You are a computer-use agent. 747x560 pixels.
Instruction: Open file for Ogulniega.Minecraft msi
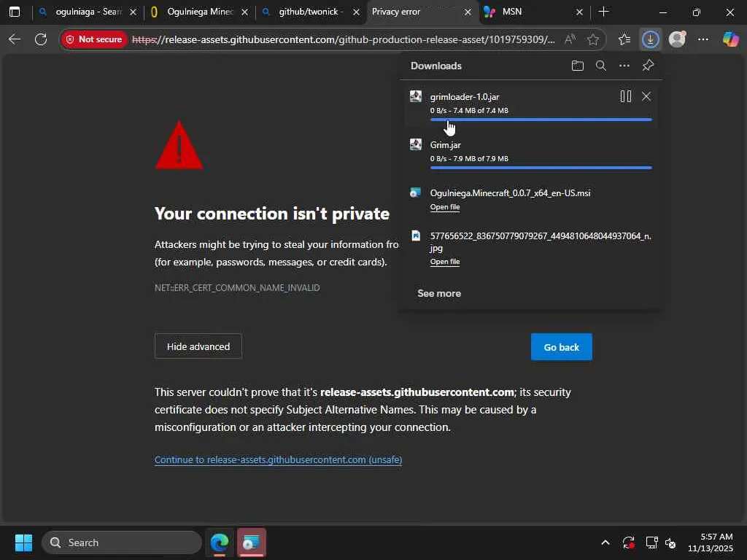pyautogui.click(x=445, y=207)
